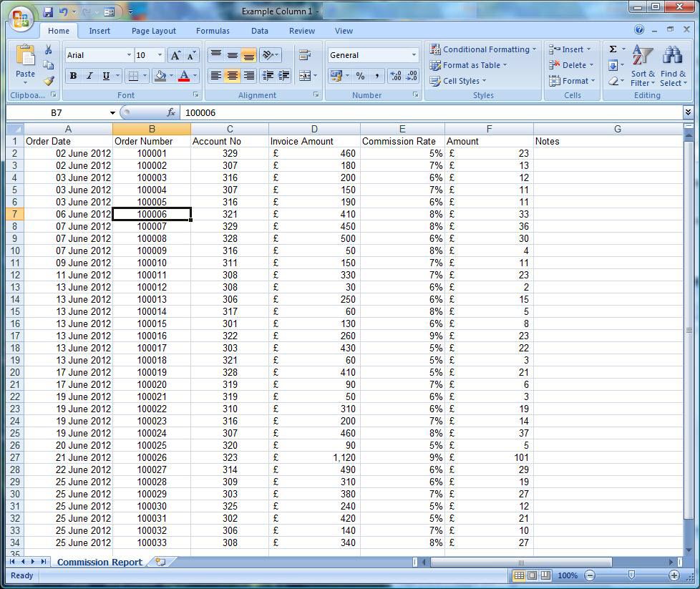Click the AutoSum icon in Editing group
This screenshot has height=589, width=700.
[x=612, y=49]
